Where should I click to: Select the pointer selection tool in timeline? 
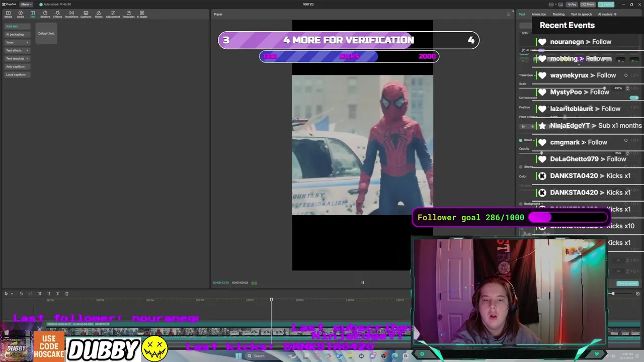click(x=6, y=294)
